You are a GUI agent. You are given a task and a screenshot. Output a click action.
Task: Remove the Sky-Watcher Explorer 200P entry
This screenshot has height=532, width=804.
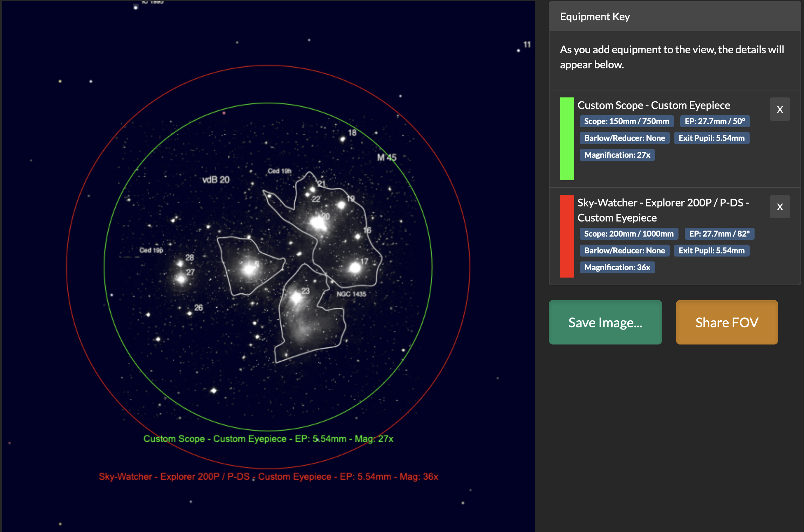pos(779,207)
